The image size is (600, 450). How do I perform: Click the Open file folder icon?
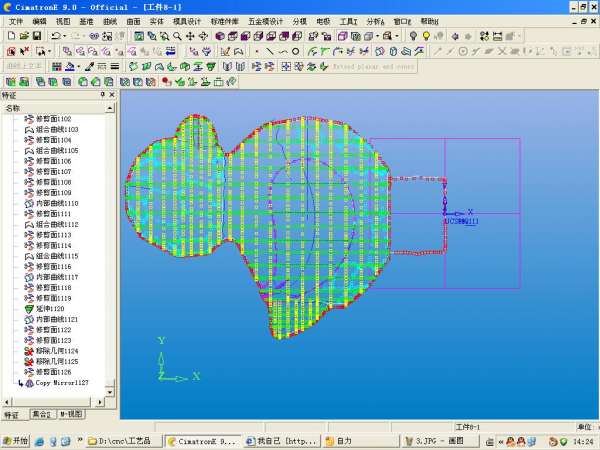(x=22, y=36)
